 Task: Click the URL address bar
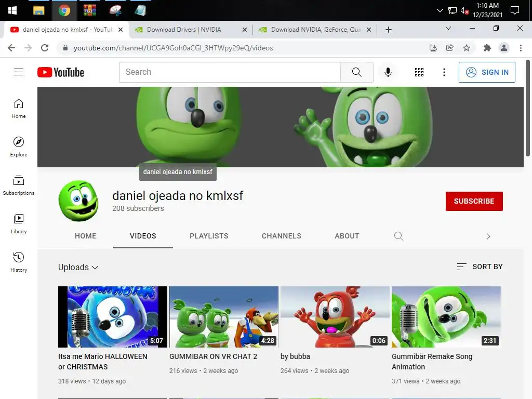click(173, 48)
